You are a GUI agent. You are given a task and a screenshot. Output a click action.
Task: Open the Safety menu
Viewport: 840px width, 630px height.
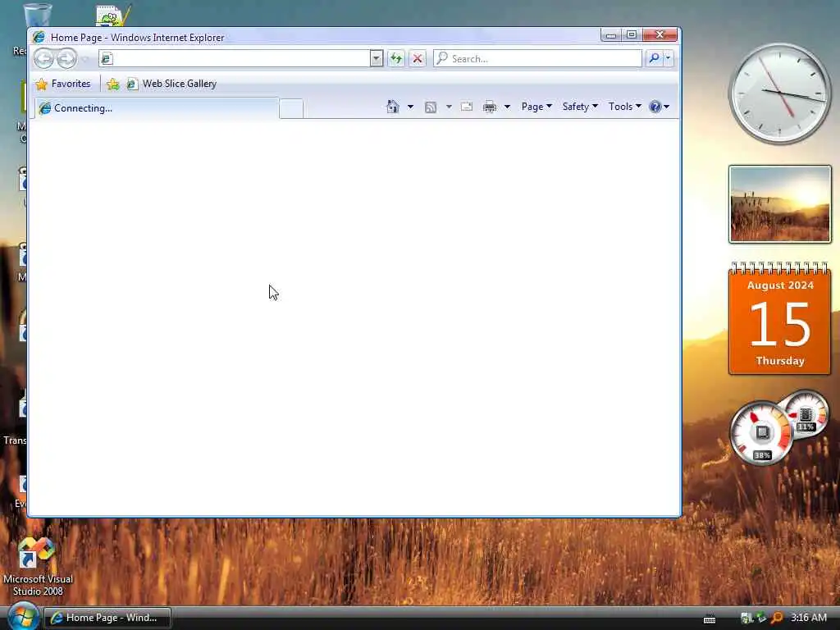[580, 107]
